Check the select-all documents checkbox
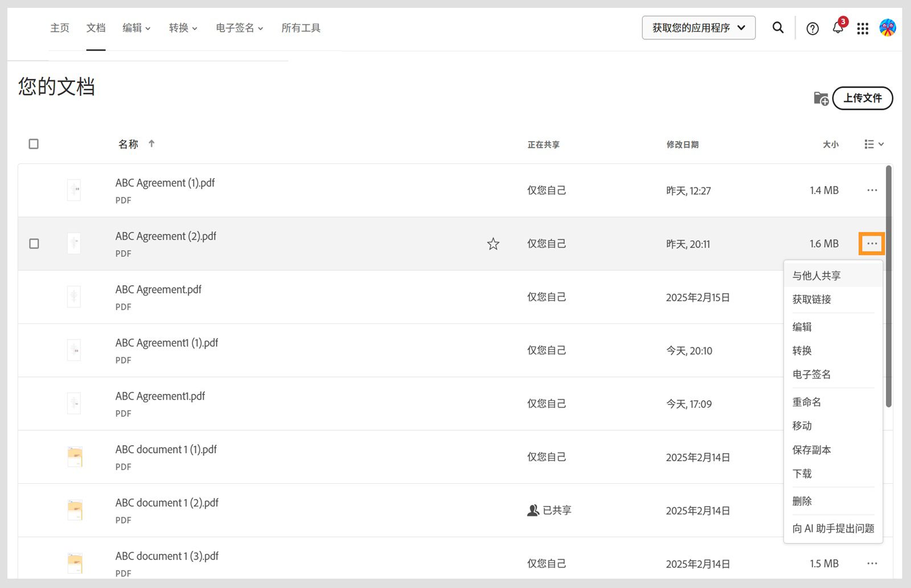The height and width of the screenshot is (588, 911). coord(34,144)
